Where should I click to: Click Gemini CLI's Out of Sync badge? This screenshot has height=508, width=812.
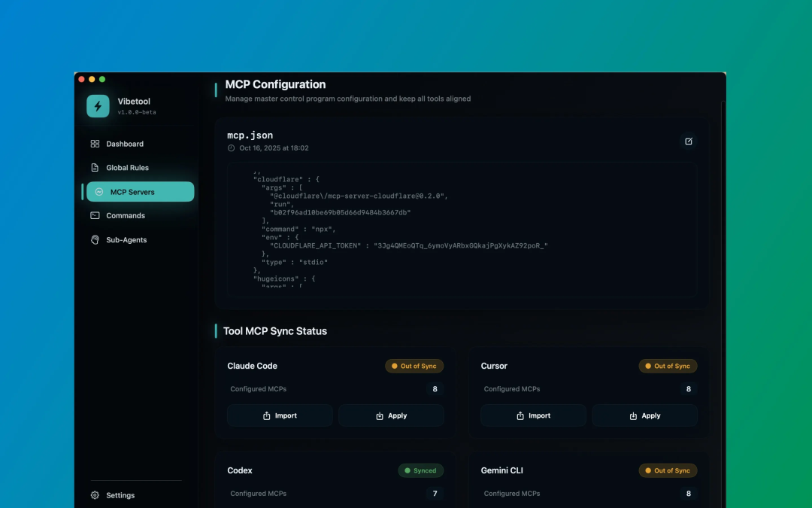[x=668, y=470]
